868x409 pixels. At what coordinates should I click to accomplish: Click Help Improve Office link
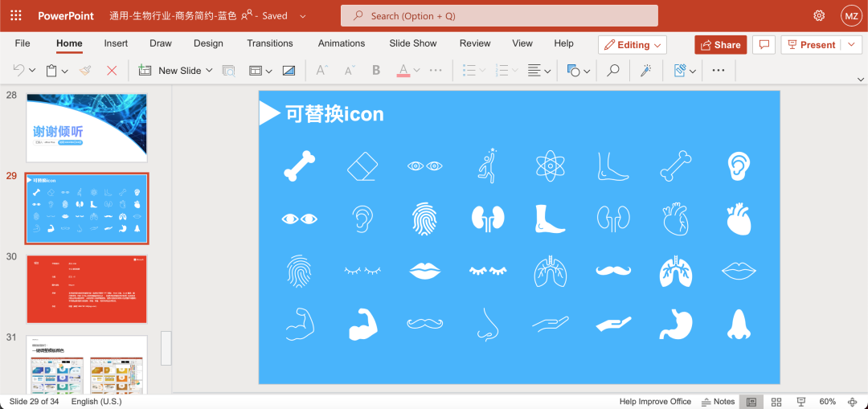(656, 402)
